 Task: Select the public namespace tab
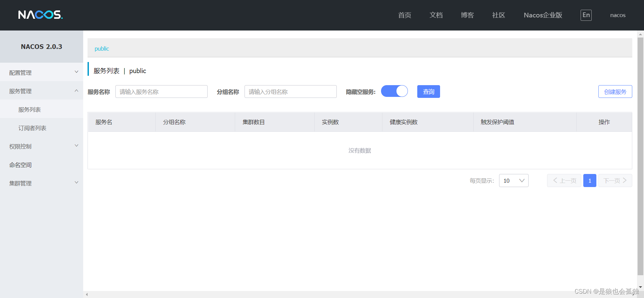pyautogui.click(x=102, y=49)
